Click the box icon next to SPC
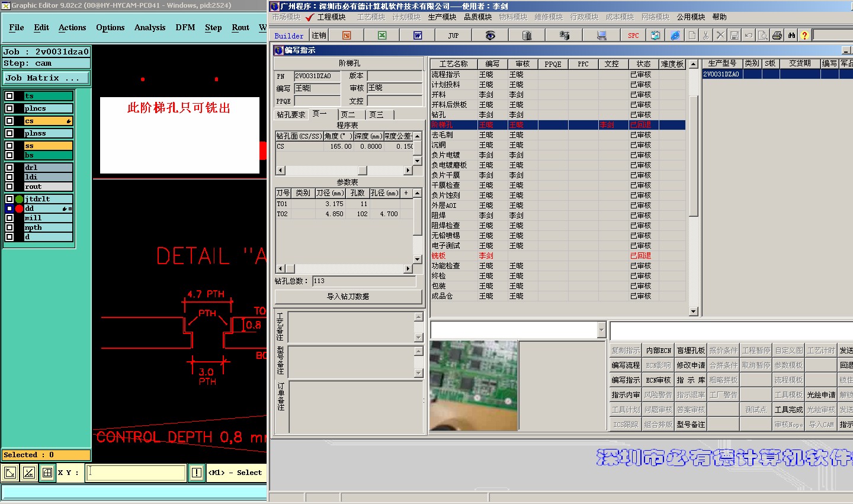The height and width of the screenshot is (504, 853). [655, 36]
